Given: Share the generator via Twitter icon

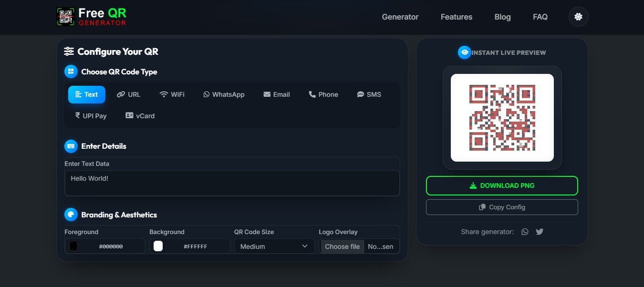Looking at the screenshot, I should pos(540,232).
